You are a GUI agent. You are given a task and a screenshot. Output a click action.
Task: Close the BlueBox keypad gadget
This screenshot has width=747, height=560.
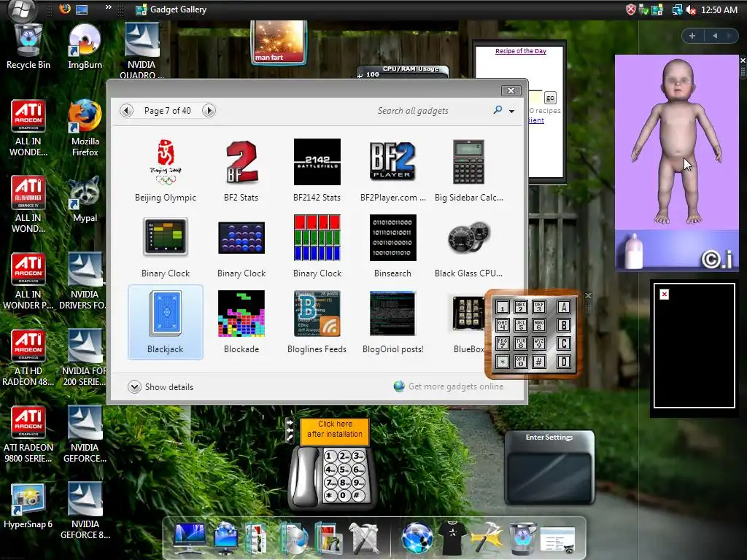pyautogui.click(x=589, y=296)
